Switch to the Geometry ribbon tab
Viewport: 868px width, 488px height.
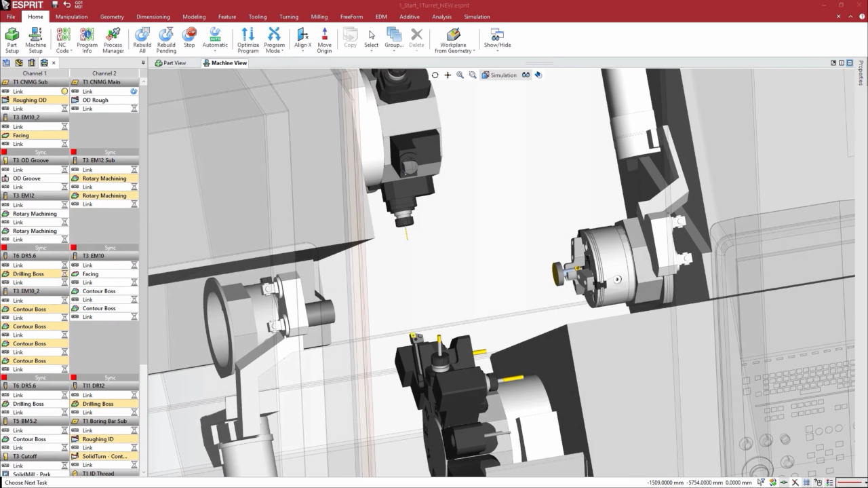(112, 17)
